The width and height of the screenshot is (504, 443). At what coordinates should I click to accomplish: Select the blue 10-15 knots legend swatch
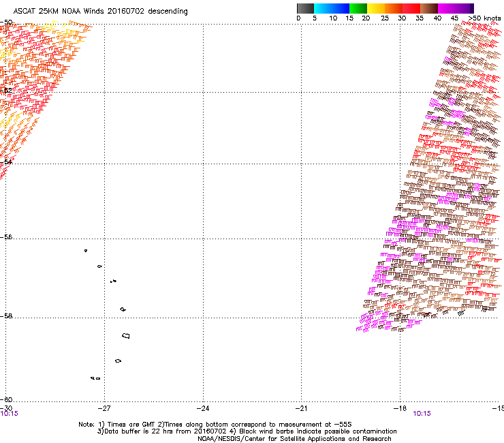click(x=341, y=8)
